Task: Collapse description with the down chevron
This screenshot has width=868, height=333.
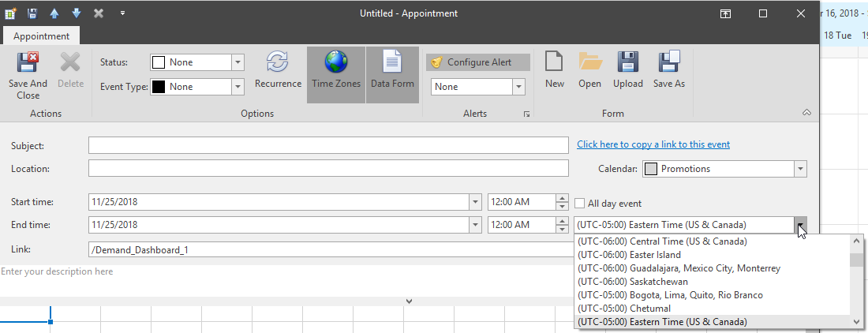Action: 409,301
